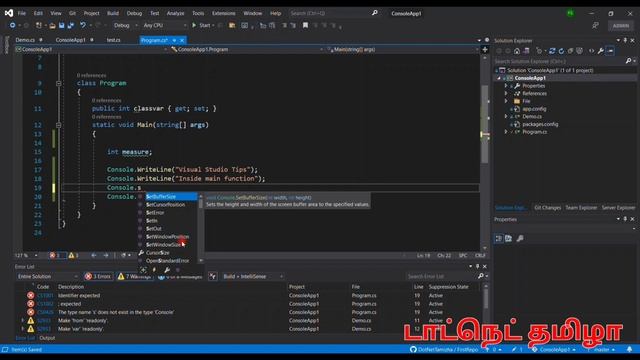Screen dimensions: 640x360
Task: Select SetBufferSize in IntelliSense list
Action: point(167,197)
